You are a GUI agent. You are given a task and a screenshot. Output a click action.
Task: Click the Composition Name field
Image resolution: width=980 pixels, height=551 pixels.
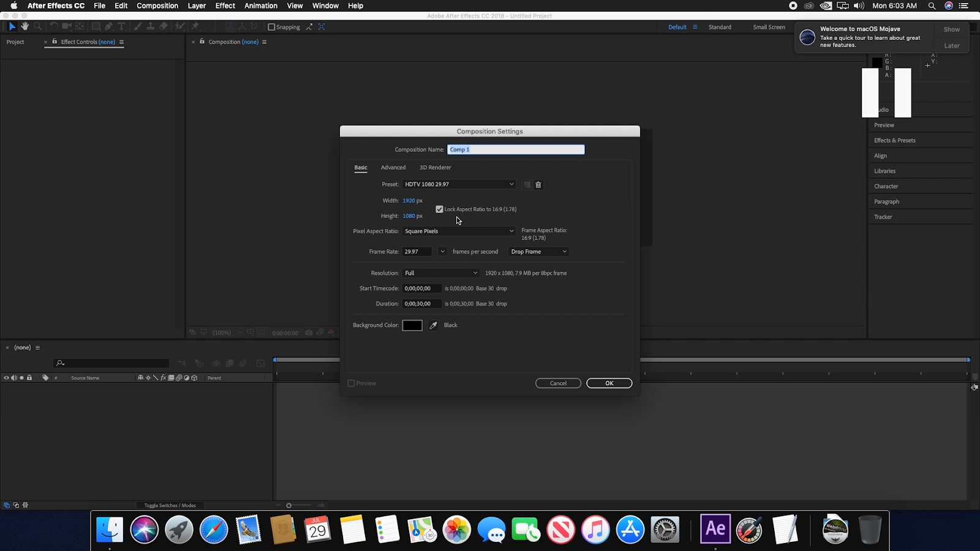coord(516,149)
